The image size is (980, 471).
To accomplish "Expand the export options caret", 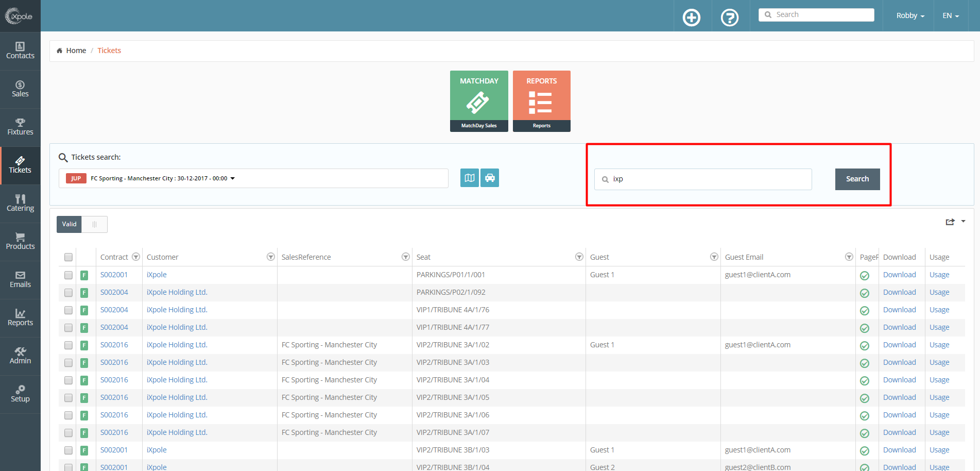I will 963,221.
